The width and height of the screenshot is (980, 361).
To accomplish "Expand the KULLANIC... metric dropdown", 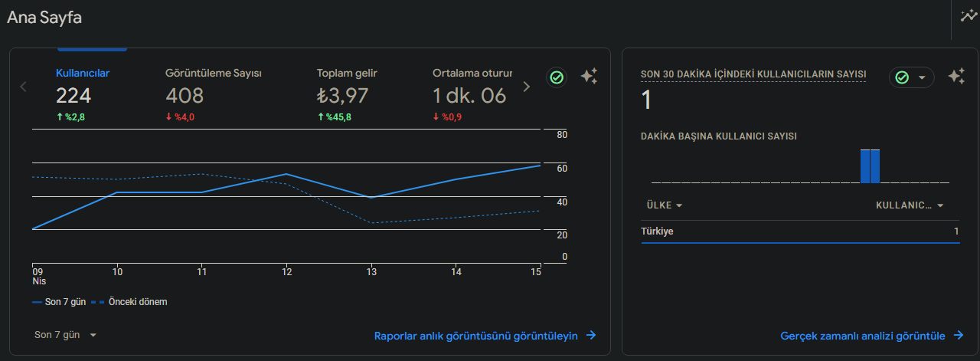I will pyautogui.click(x=910, y=205).
